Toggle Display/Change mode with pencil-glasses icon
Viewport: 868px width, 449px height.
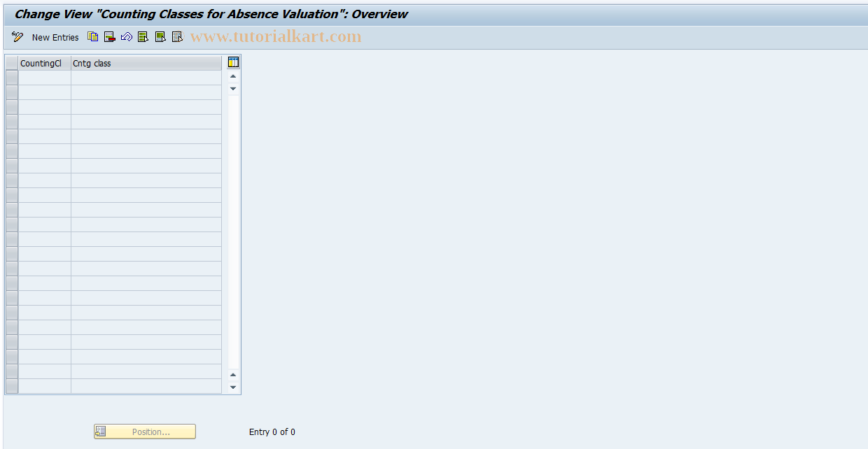click(17, 37)
